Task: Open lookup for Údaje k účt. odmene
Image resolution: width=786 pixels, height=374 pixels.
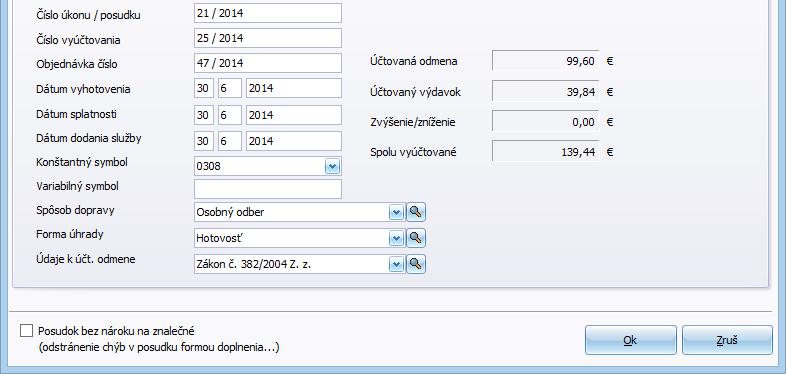Action: (416, 264)
